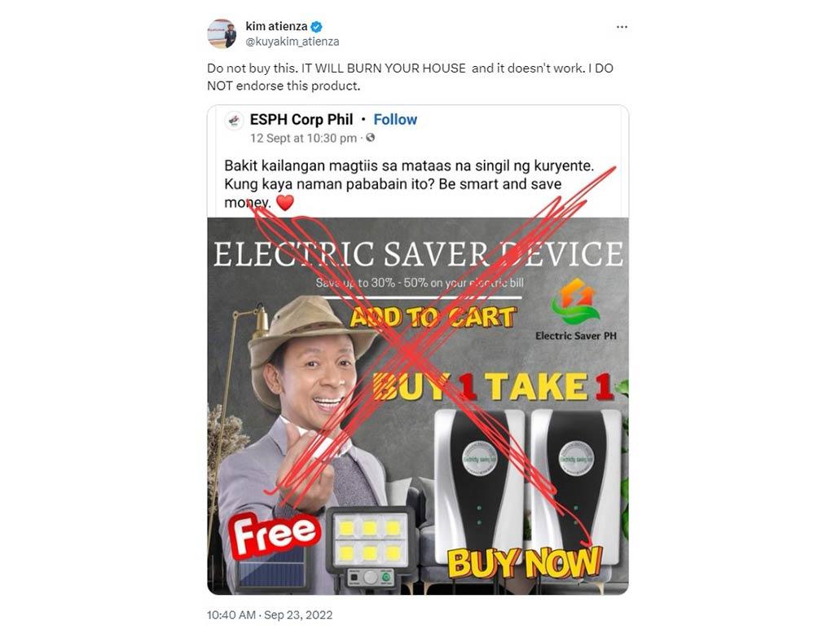Click the ESPH Corp Phil page logo
Image resolution: width=840 pixels, height=630 pixels.
pos(234,121)
